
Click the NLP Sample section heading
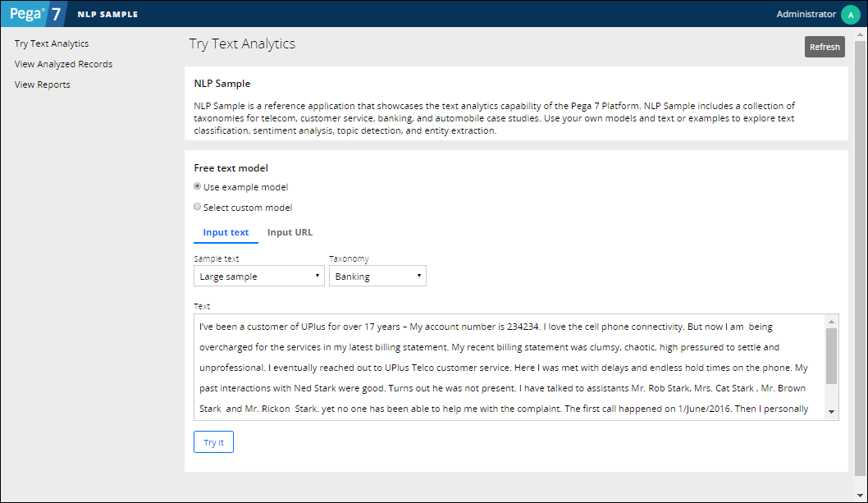tap(222, 84)
